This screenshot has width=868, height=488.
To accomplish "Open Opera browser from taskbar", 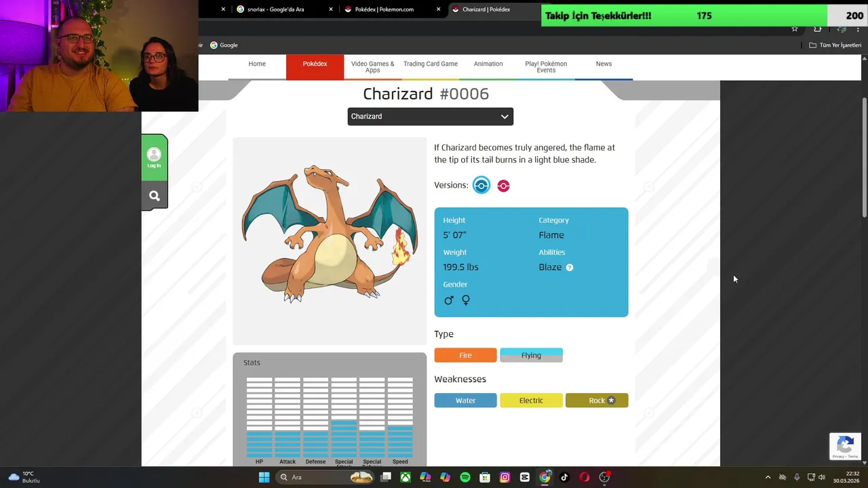I will click(585, 477).
